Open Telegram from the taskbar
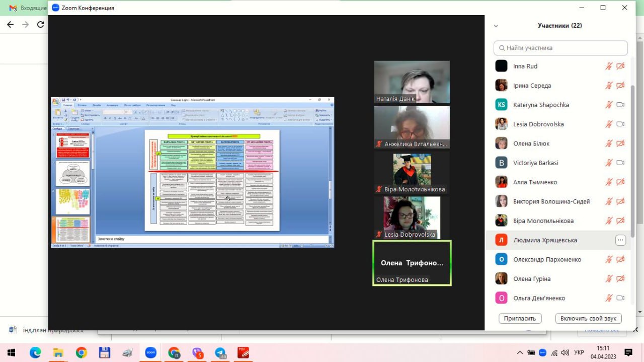This screenshot has width=644, height=362. pyautogui.click(x=220, y=352)
